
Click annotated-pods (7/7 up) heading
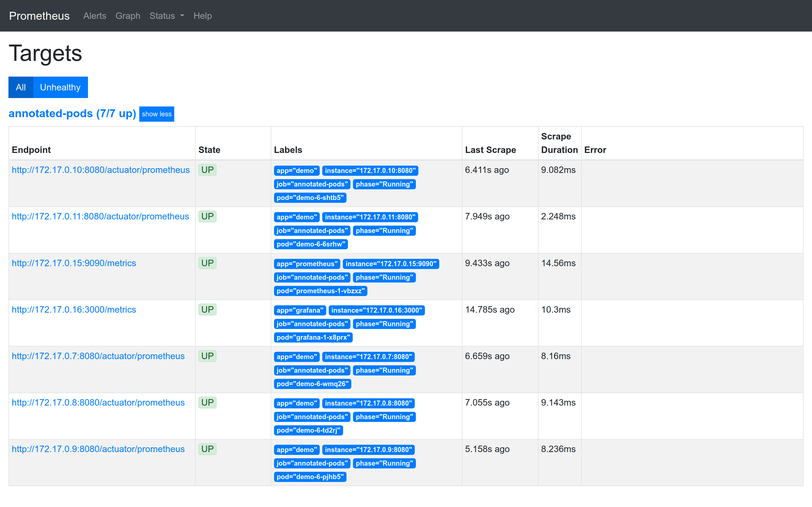72,113
